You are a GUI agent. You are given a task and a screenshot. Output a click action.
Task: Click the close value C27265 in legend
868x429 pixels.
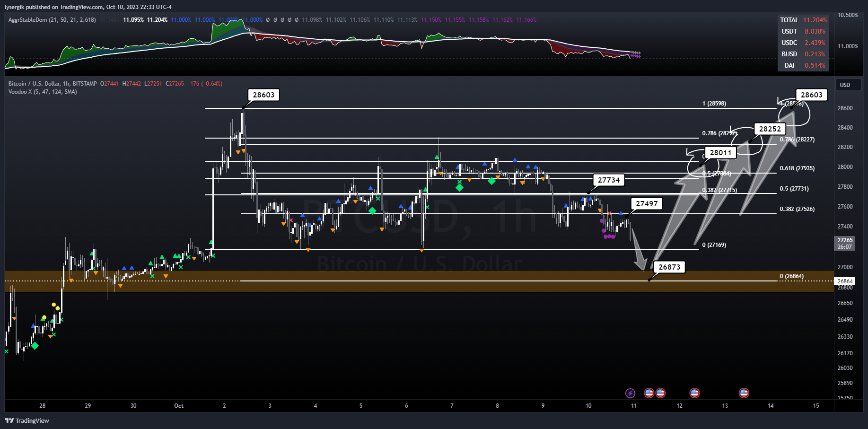(x=175, y=84)
